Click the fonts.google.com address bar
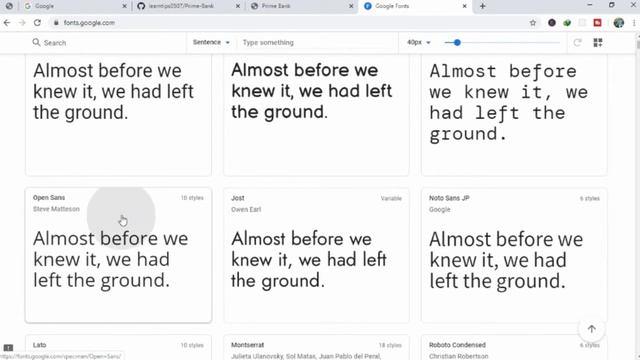 coord(286,23)
